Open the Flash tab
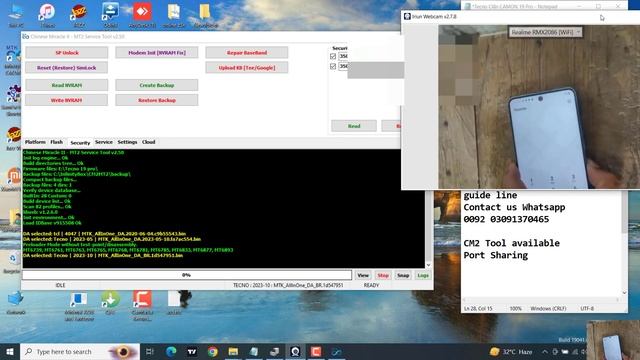 (x=56, y=142)
